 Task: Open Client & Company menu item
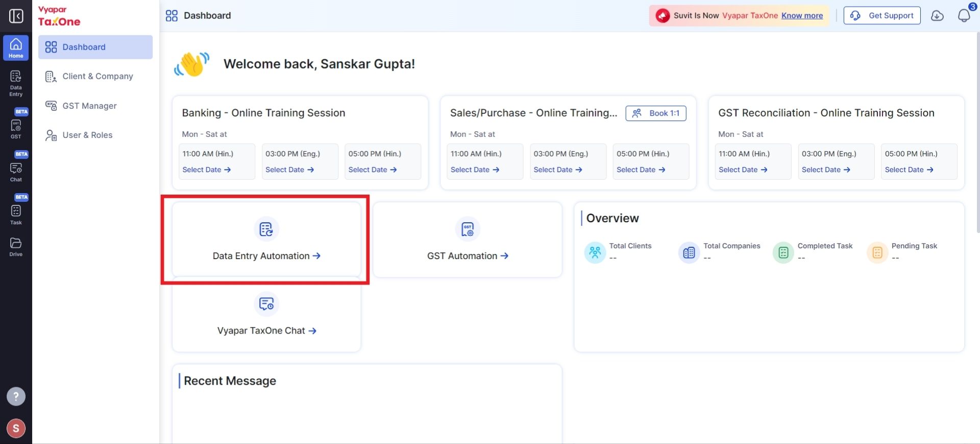point(95,76)
